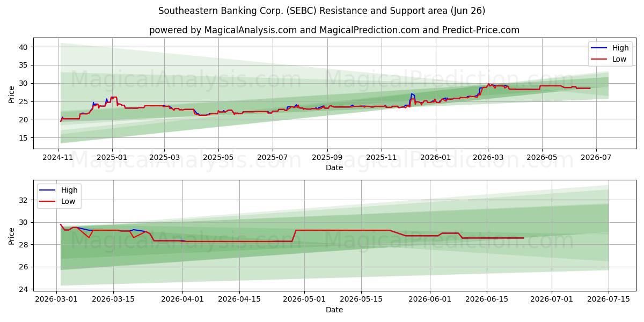
Task: Click the top chart's '2025-01' date label
Action: click(112, 158)
